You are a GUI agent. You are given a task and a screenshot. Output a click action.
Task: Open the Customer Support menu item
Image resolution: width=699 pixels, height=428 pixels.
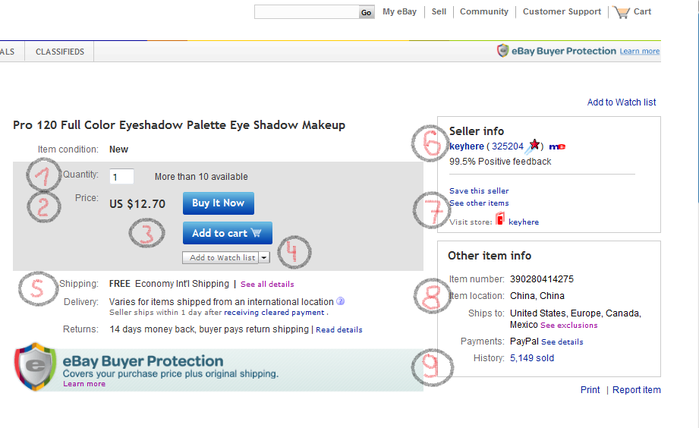562,12
